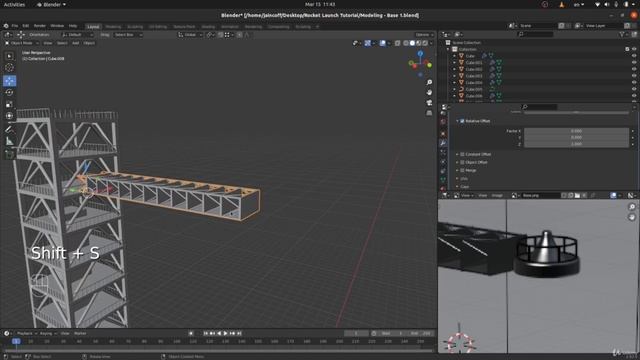
Task: Activate the Cursor tool in viewport toolbar
Action: click(x=9, y=68)
